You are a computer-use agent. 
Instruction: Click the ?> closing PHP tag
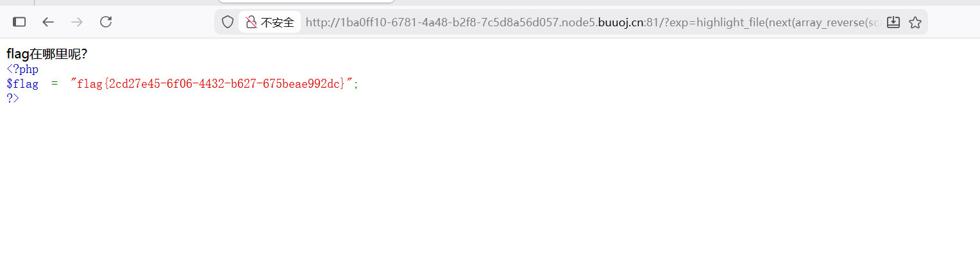(13, 98)
